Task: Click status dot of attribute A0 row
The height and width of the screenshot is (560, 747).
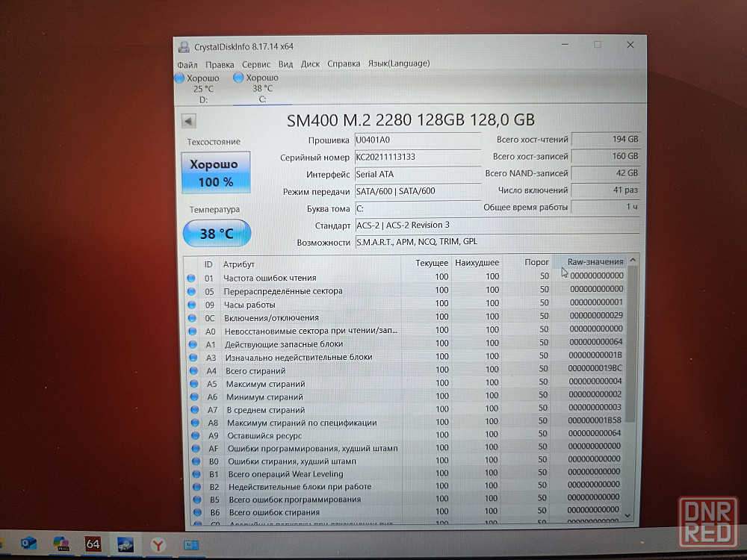Action: pyautogui.click(x=193, y=331)
